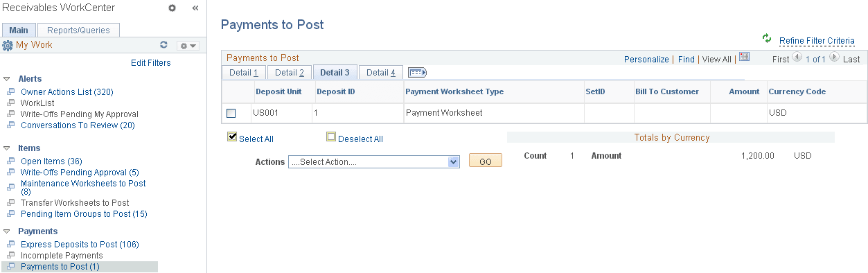Open Express Deposits to Post (106)
Viewport: 868px width, 273px height.
(80, 245)
